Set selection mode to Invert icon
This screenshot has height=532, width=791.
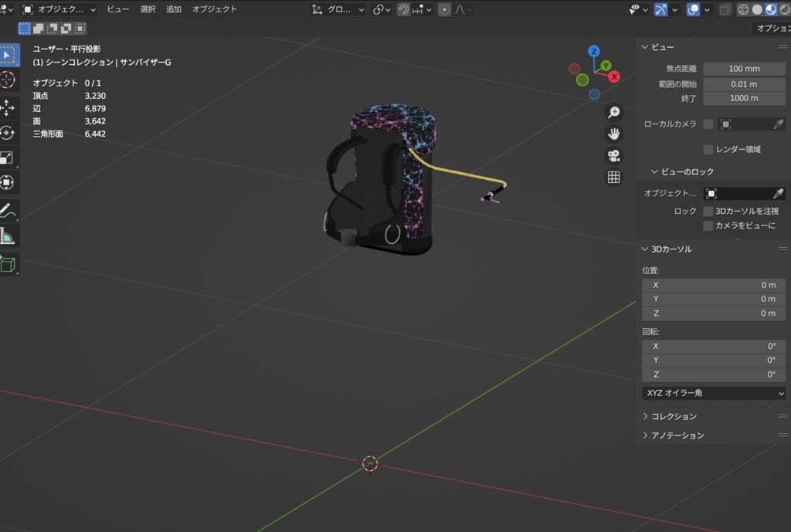click(x=66, y=29)
